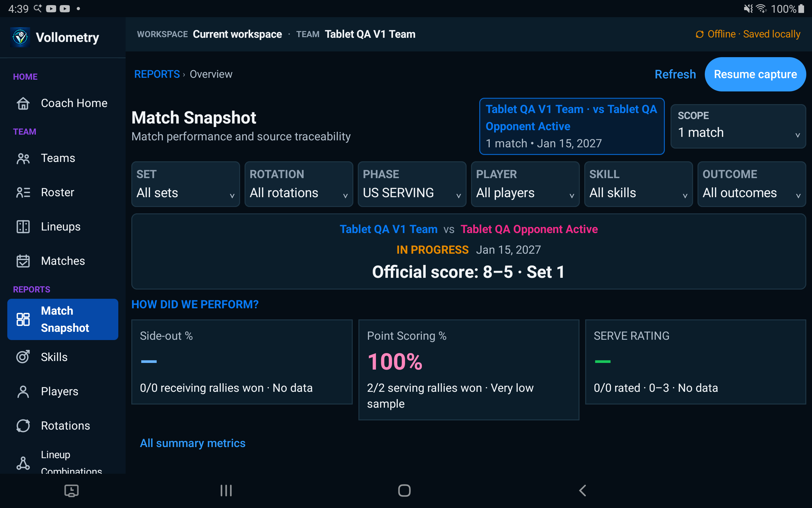
Task: Click the Refresh link
Action: pos(675,74)
